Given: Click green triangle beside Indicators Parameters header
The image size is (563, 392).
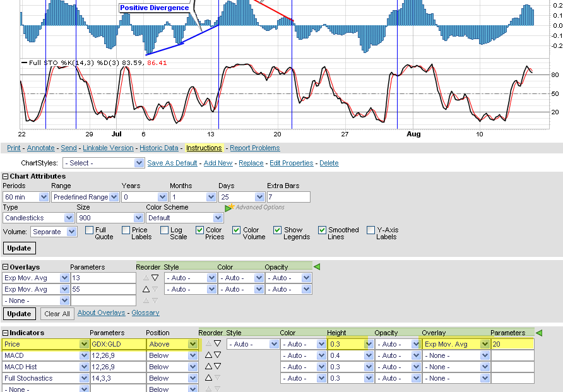Looking at the screenshot, I should (538, 333).
